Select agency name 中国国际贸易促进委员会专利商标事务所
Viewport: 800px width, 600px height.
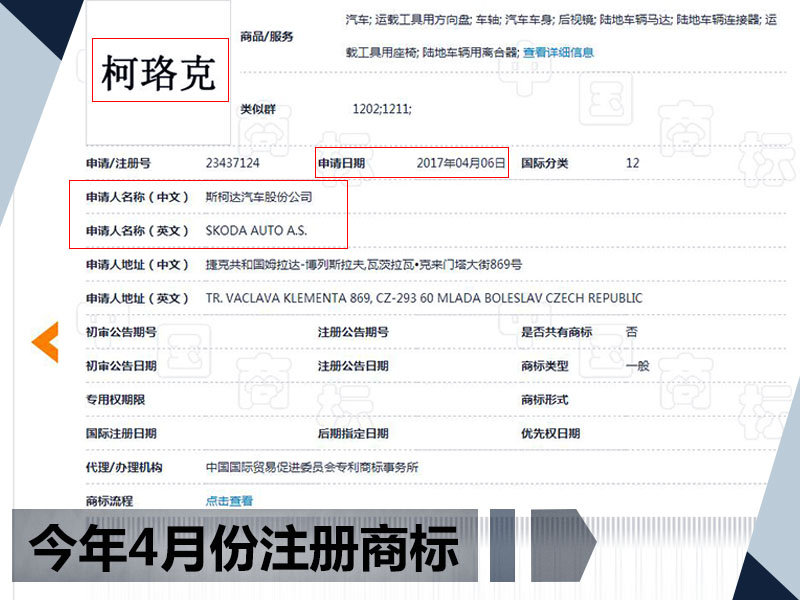pos(312,467)
